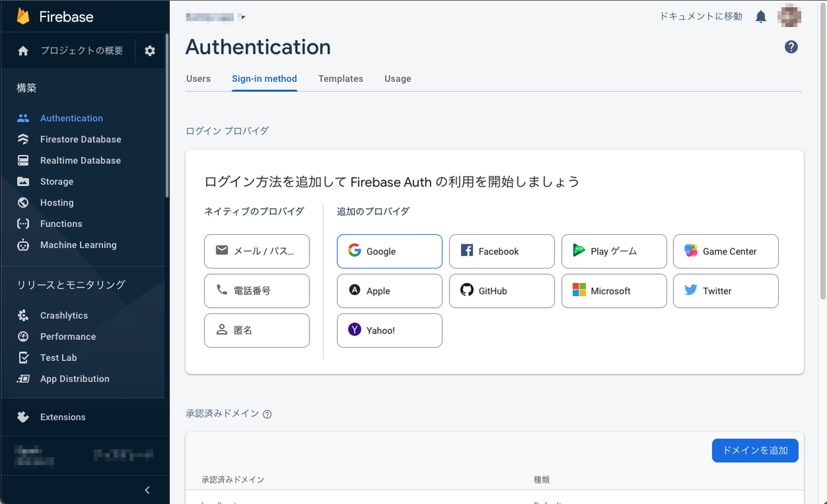Screen dimensions: 827x504
Task: Open the ドキュメントに移動 link
Action: pyautogui.click(x=701, y=17)
